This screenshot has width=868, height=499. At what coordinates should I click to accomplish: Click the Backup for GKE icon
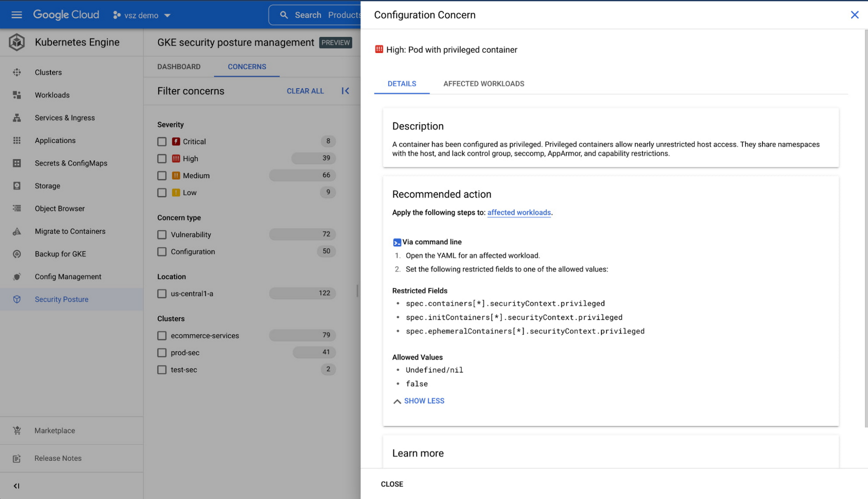pos(17,254)
